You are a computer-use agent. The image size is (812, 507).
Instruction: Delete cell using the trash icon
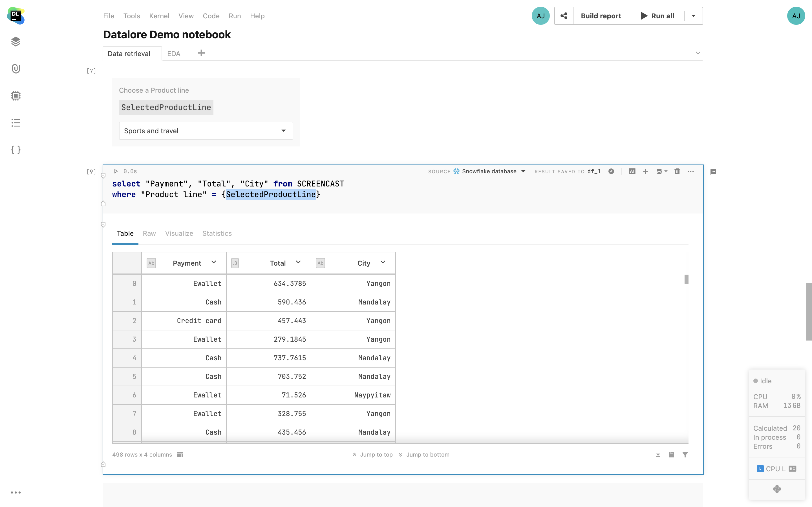click(677, 171)
